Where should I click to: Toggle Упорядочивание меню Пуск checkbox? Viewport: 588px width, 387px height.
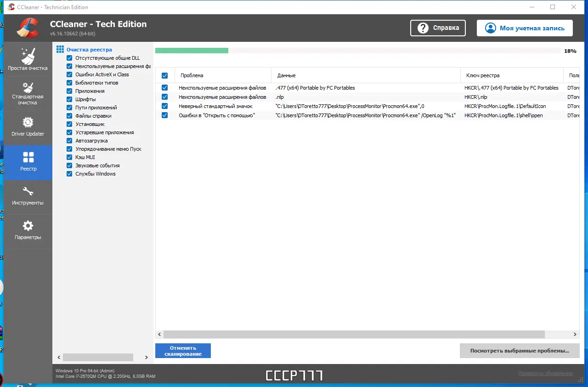point(69,149)
